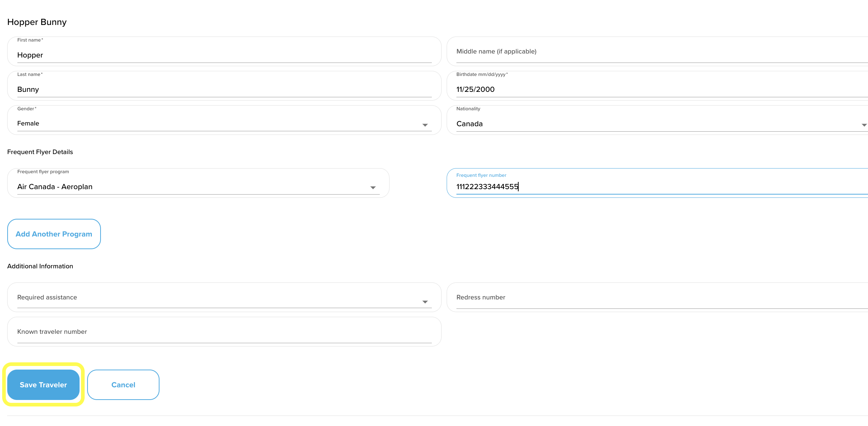Expand the Nationality dropdown arrow
Screen dimensions: 868x426
[864, 125]
